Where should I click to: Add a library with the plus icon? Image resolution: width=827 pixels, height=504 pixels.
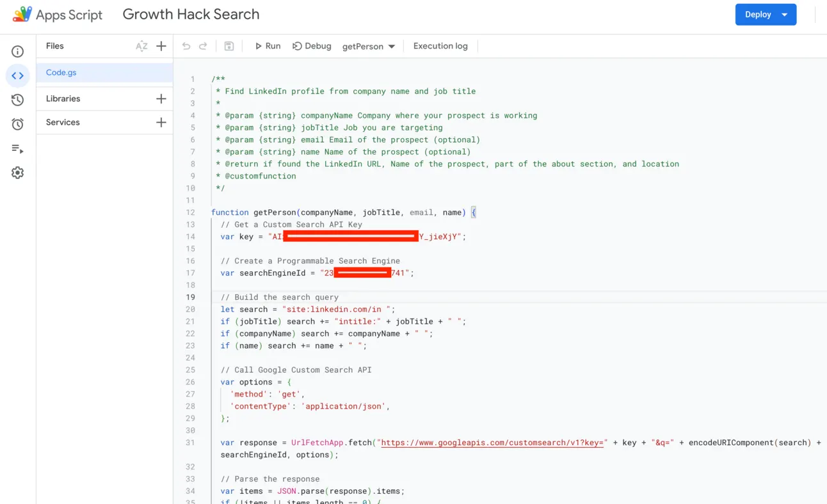coord(161,98)
